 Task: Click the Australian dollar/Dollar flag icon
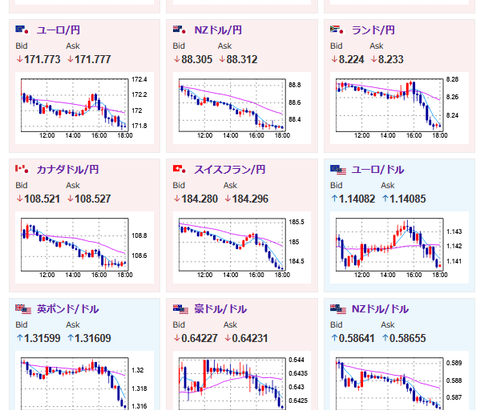(x=181, y=309)
